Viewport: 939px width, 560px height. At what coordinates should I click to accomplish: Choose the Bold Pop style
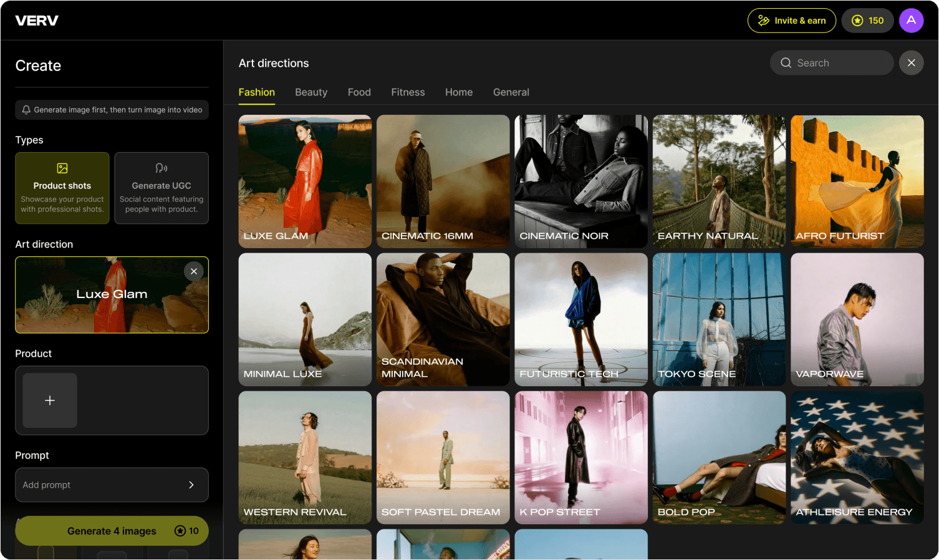[720, 458]
